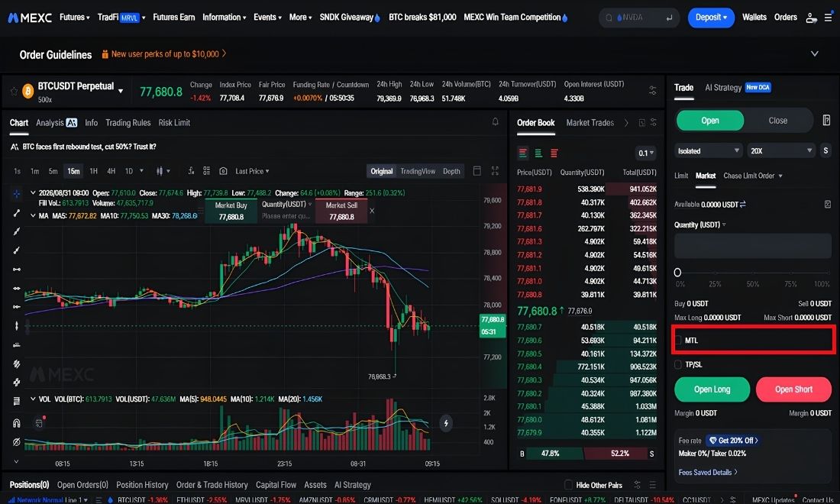Open the Futures menu
The width and height of the screenshot is (840, 504).
click(75, 17)
